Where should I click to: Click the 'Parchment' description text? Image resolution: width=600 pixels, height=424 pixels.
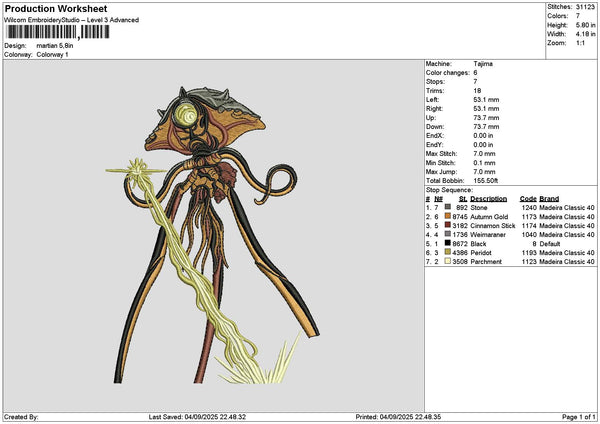(x=486, y=261)
